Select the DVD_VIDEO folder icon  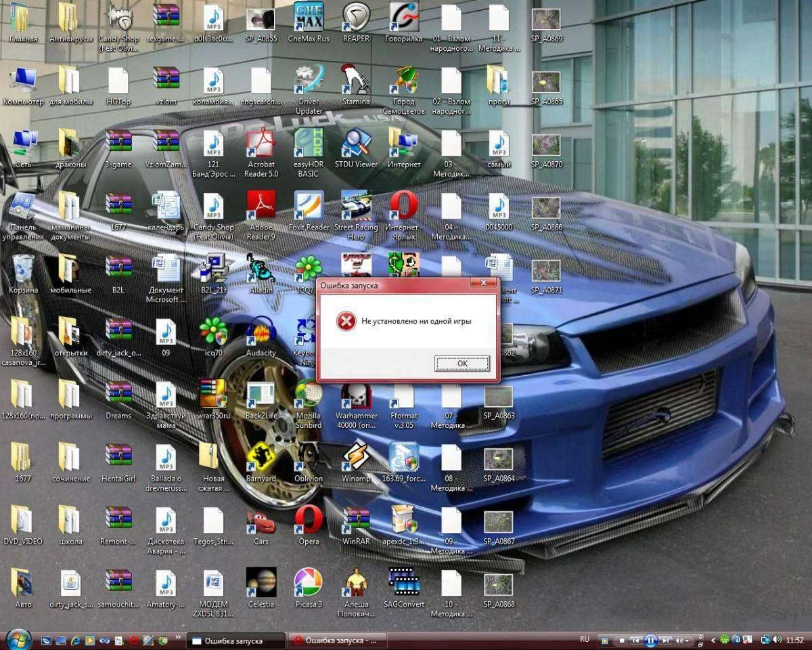(23, 526)
